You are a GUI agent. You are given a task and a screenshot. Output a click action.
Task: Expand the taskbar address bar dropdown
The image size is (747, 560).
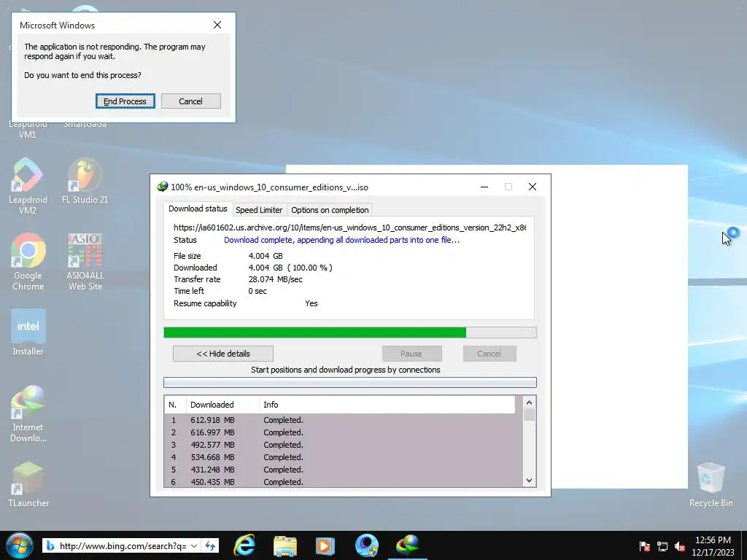coord(194,545)
